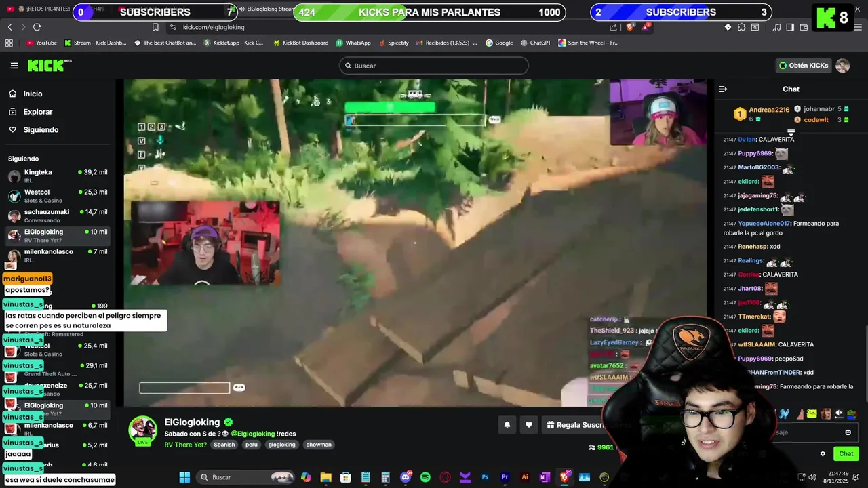Open the RV There Yet? category link

tap(185, 445)
